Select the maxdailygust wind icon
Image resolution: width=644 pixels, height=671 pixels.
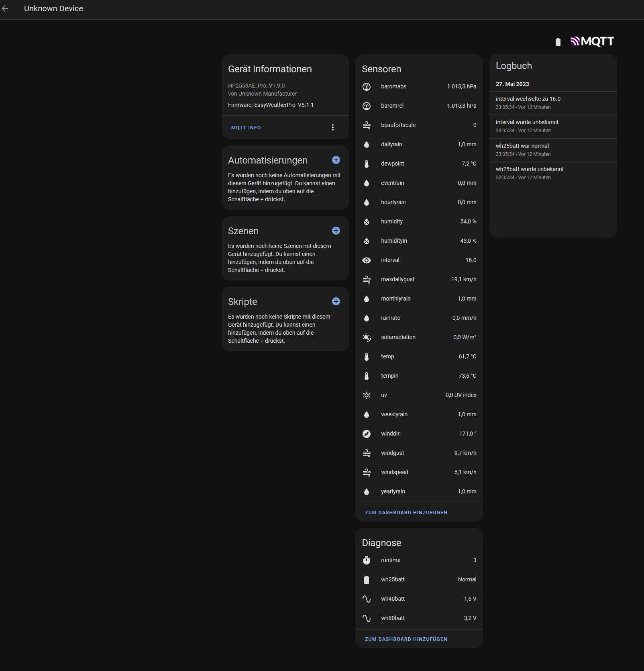[x=367, y=279]
